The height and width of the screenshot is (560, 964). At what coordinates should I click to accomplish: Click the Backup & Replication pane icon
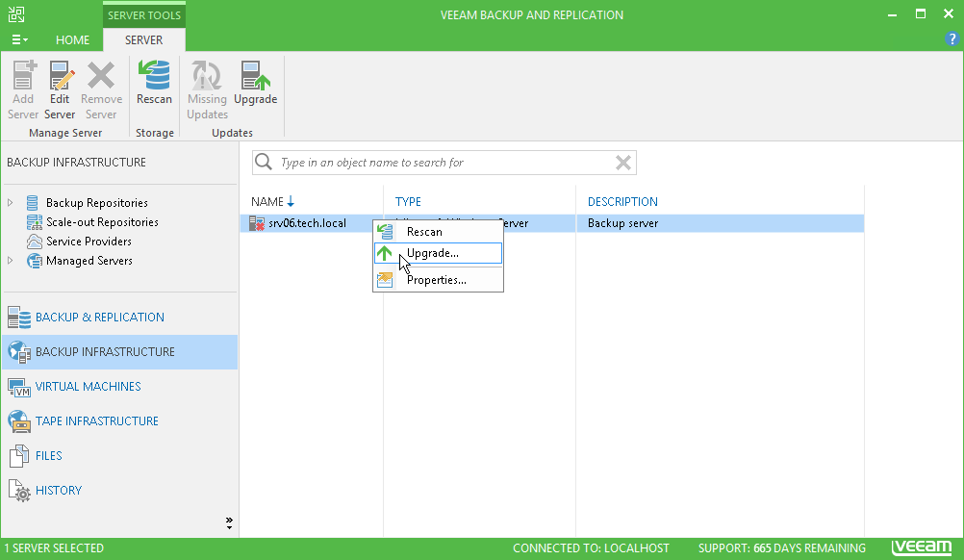[19, 318]
